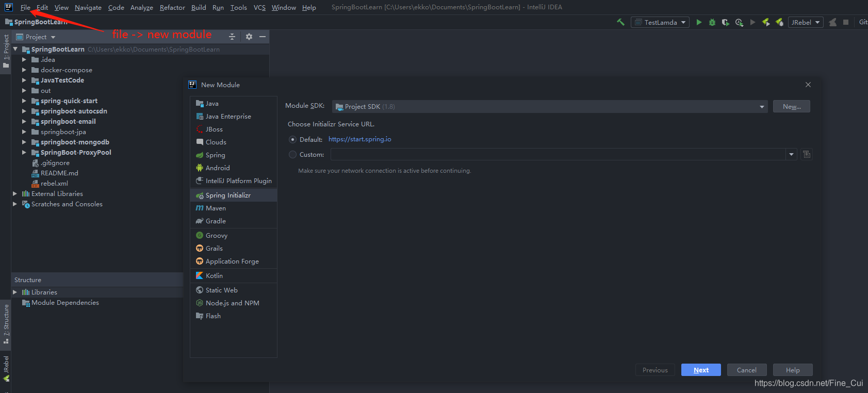Click the Help button in dialog
Image resolution: width=868 pixels, height=393 pixels.
pyautogui.click(x=793, y=370)
